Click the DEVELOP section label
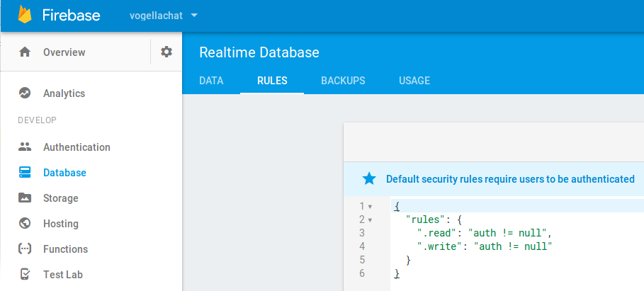 tap(38, 120)
